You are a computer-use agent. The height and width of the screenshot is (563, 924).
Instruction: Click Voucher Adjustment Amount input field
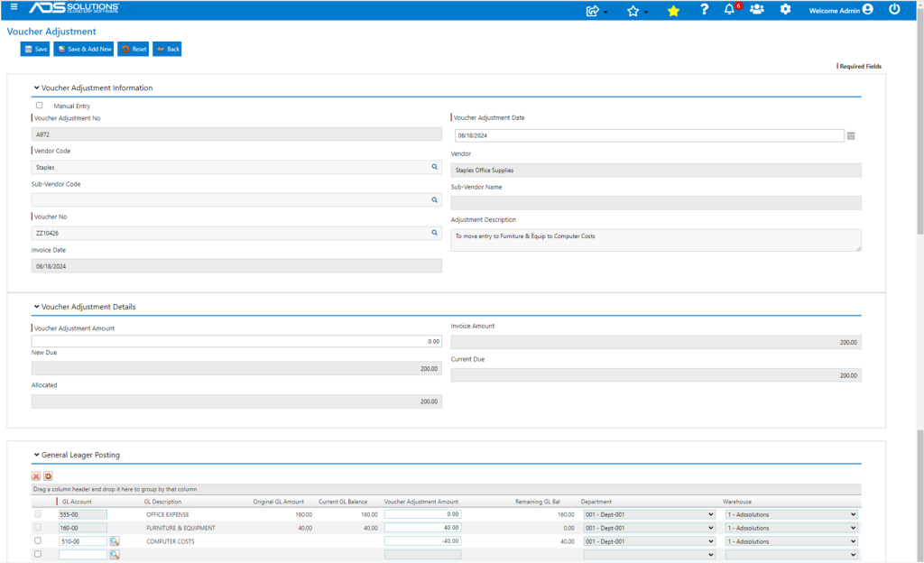(236, 342)
